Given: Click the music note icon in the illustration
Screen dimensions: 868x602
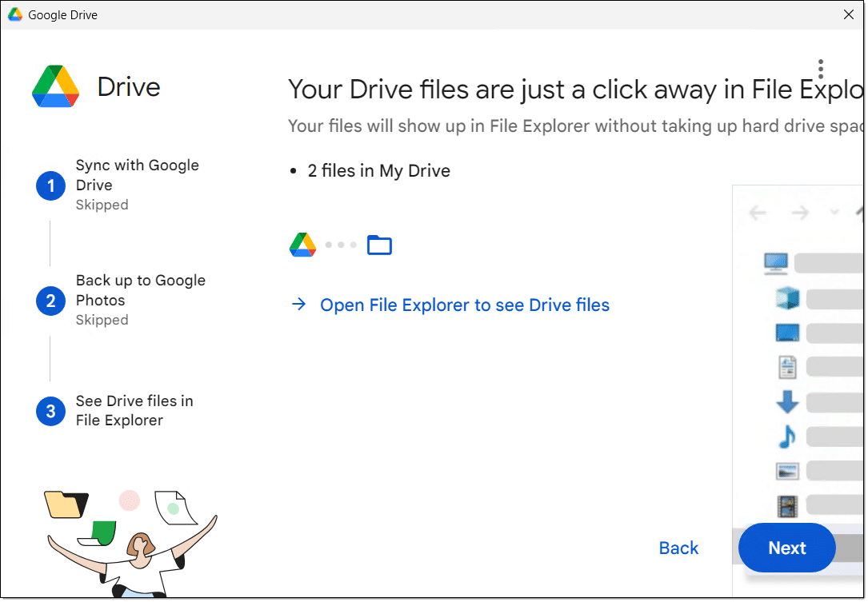Looking at the screenshot, I should tap(787, 437).
